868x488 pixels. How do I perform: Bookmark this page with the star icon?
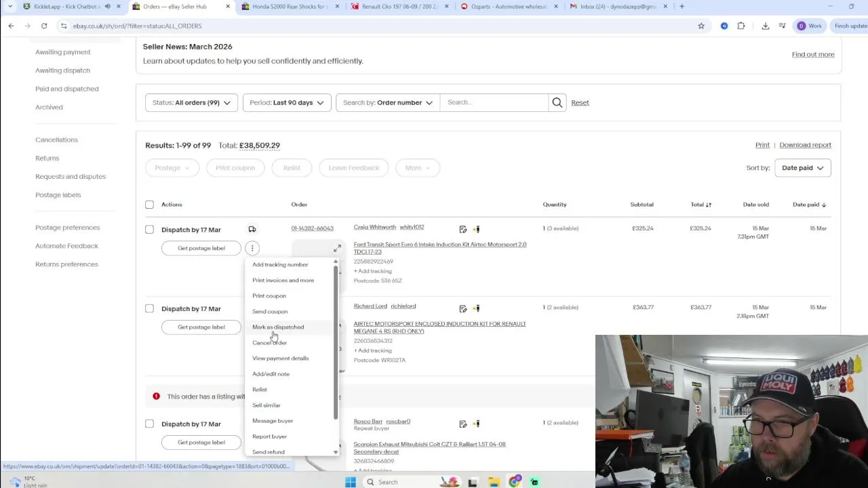[701, 26]
